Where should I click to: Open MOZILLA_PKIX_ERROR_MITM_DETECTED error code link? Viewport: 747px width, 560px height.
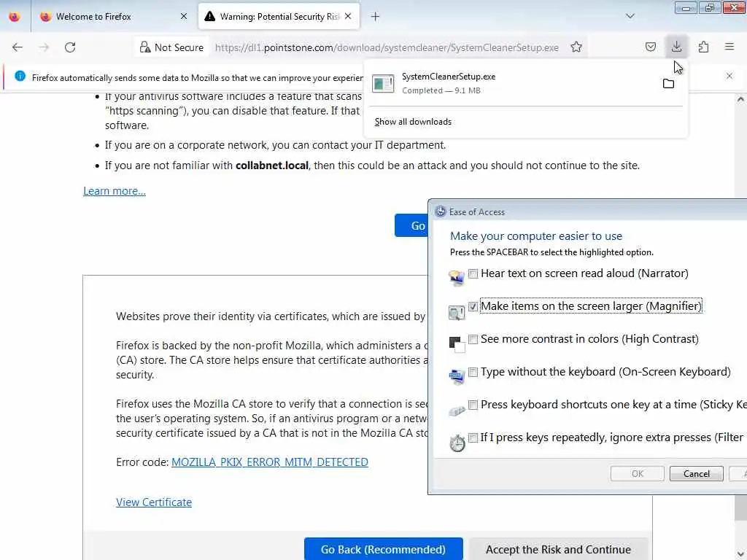click(270, 462)
